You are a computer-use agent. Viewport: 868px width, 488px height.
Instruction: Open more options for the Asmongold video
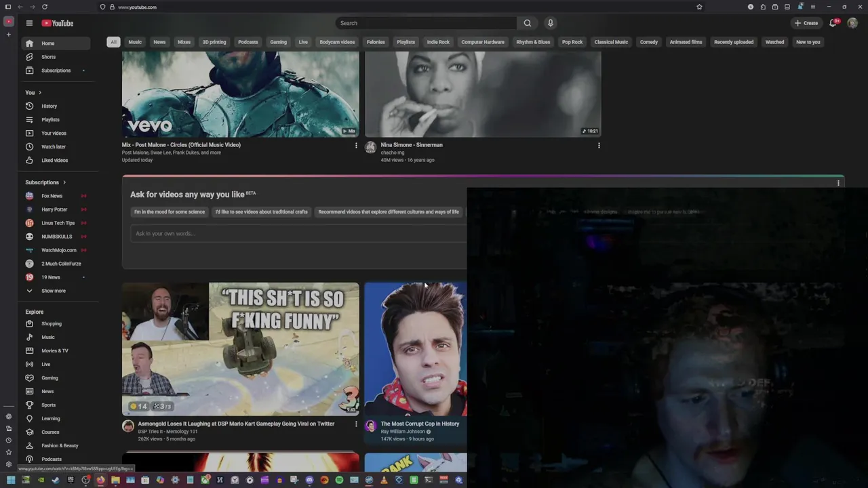click(x=356, y=424)
